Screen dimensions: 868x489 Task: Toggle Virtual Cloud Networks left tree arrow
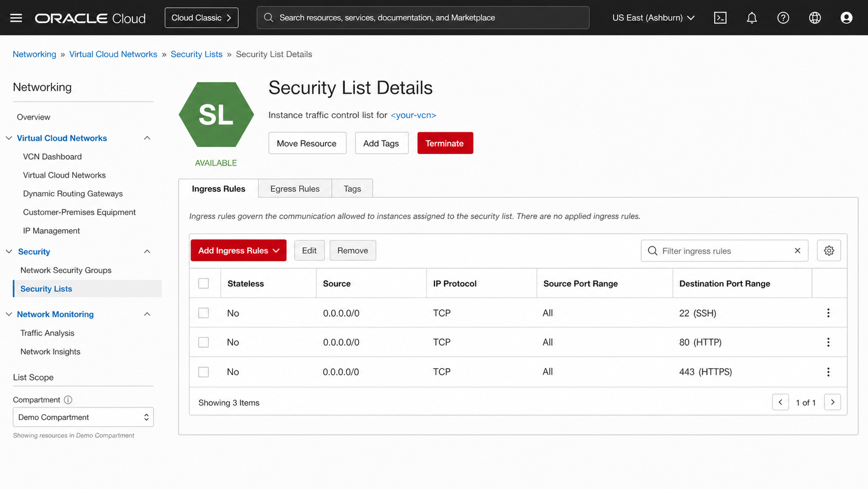pos(9,138)
